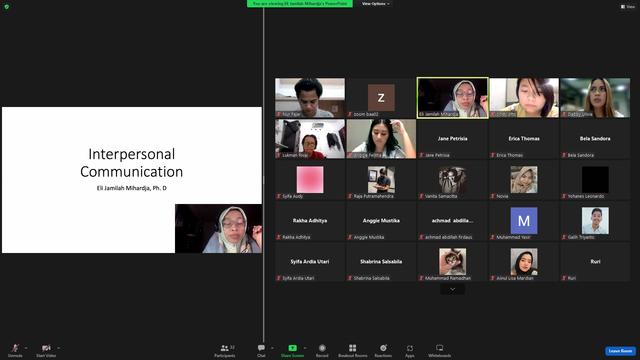The height and width of the screenshot is (360, 640).
Task: Click muted mic icon beside Muhammad Yasir label
Action: click(493, 237)
